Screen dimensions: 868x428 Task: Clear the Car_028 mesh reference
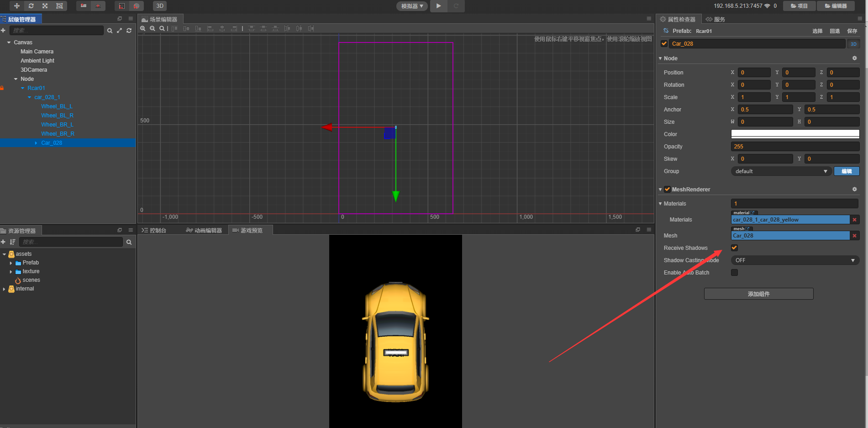tap(854, 236)
